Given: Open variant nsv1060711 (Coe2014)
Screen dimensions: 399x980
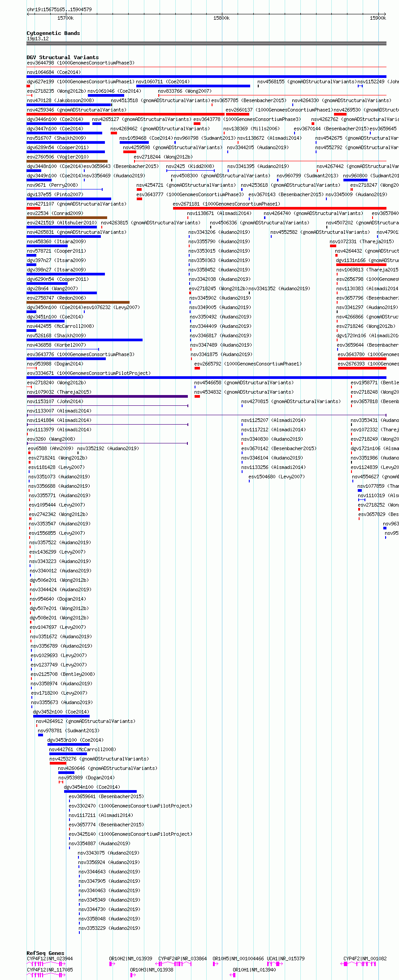Looking at the screenshot, I should click(x=163, y=82).
